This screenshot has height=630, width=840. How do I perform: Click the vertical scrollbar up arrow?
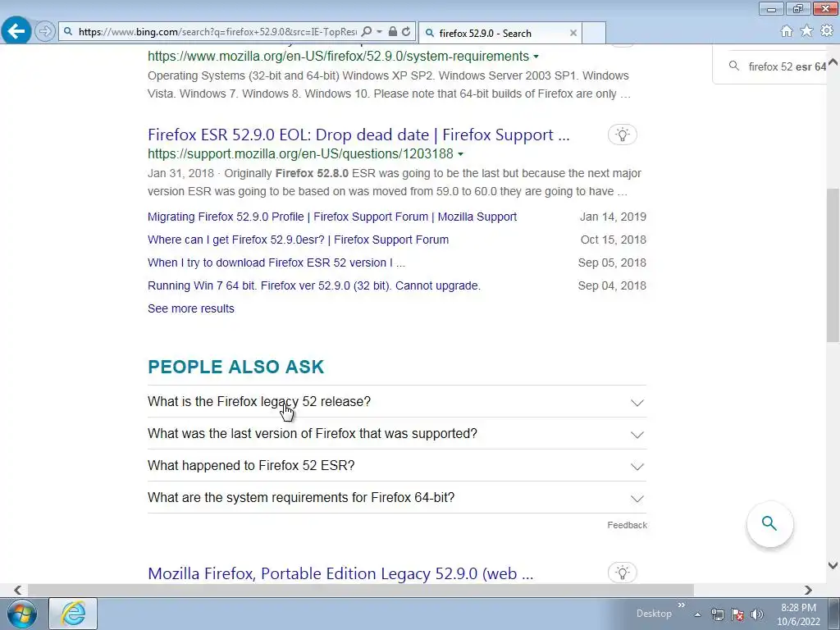833,62
